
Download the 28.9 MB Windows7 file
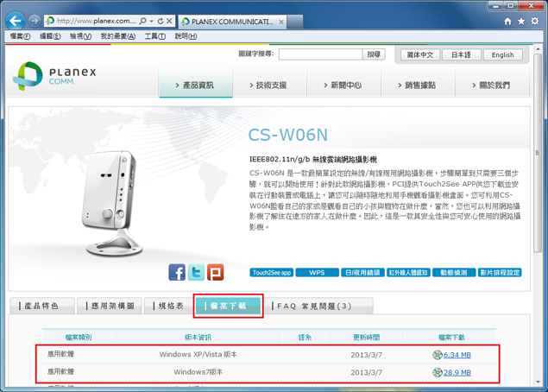(457, 372)
